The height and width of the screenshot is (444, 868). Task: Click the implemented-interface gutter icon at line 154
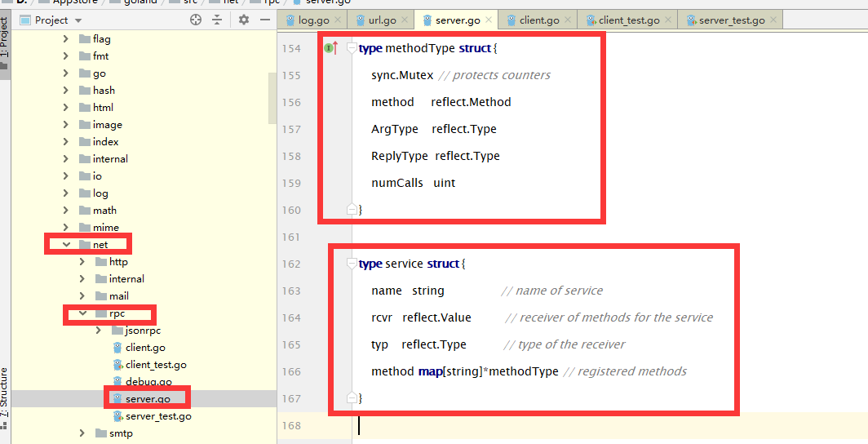(x=330, y=48)
